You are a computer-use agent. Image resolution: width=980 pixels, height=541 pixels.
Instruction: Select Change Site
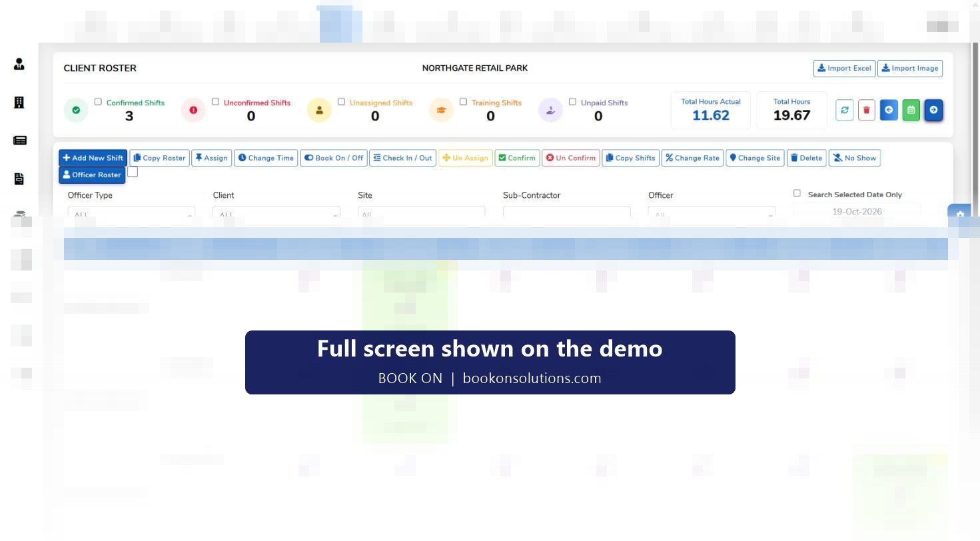tap(755, 158)
